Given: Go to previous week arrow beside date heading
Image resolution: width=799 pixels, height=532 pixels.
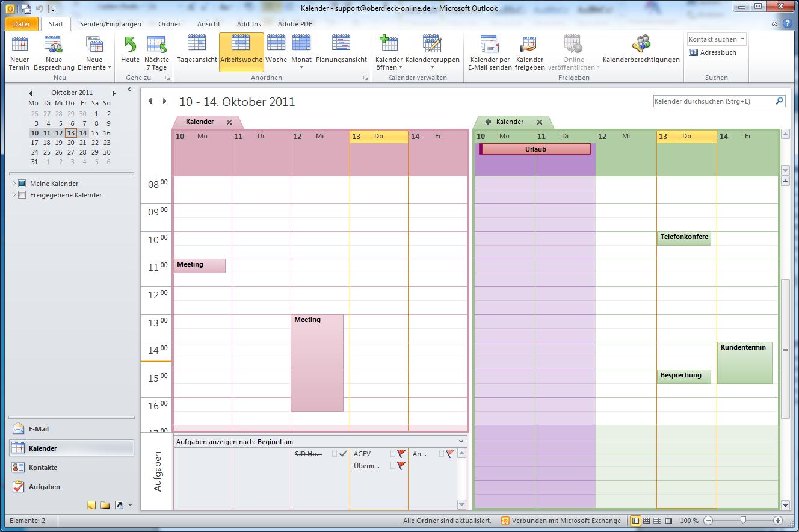Looking at the screenshot, I should click(x=150, y=101).
